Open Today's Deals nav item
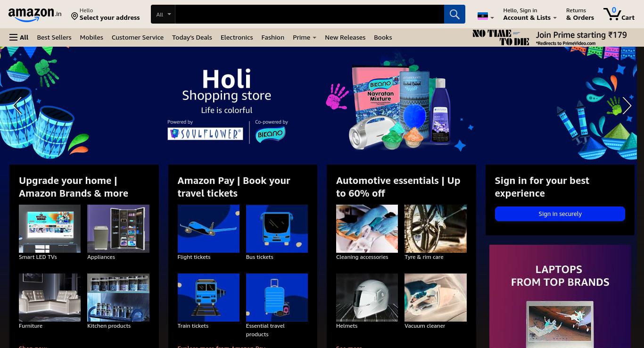 click(x=192, y=37)
